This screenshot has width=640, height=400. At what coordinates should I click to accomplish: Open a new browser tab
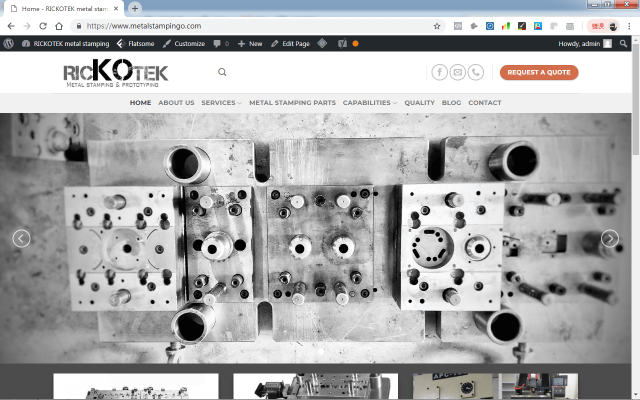click(x=135, y=8)
